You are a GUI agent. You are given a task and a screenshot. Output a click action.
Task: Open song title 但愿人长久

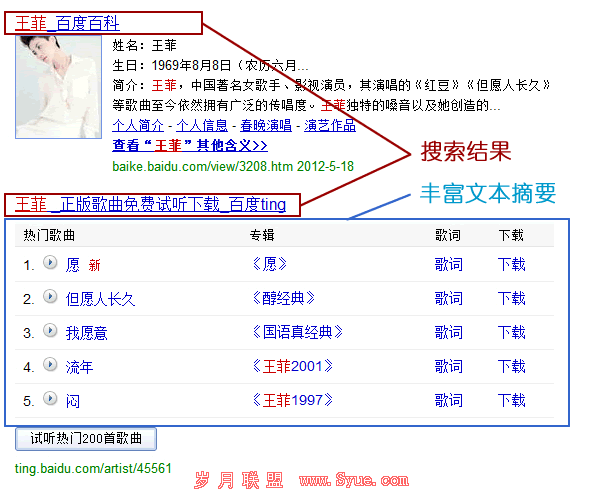pos(101,299)
